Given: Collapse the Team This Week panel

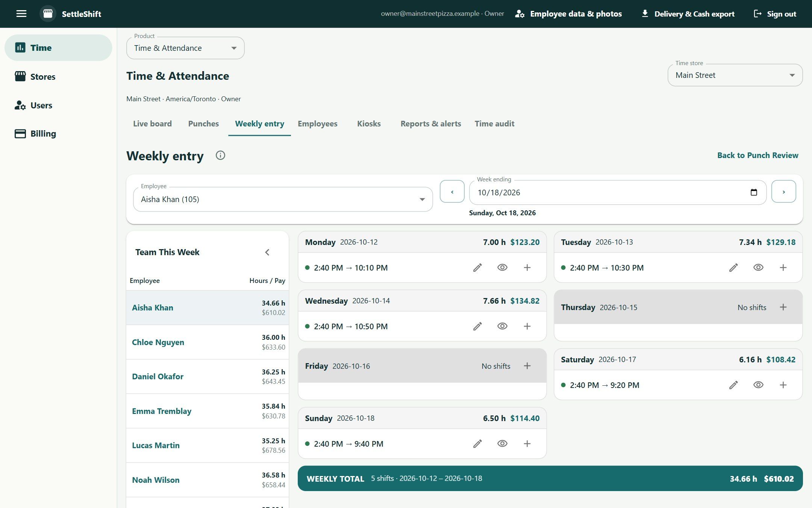Looking at the screenshot, I should [267, 252].
